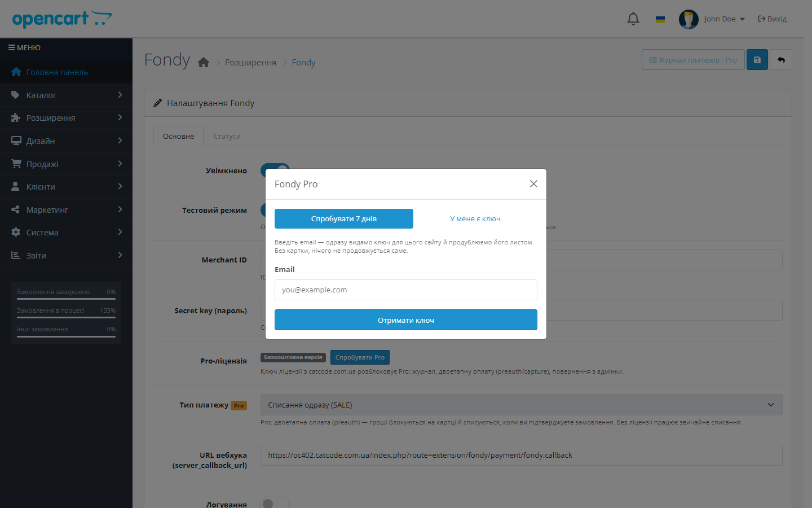The image size is (812, 508).
Task: Click the Звіти chart icon
Action: point(15,256)
